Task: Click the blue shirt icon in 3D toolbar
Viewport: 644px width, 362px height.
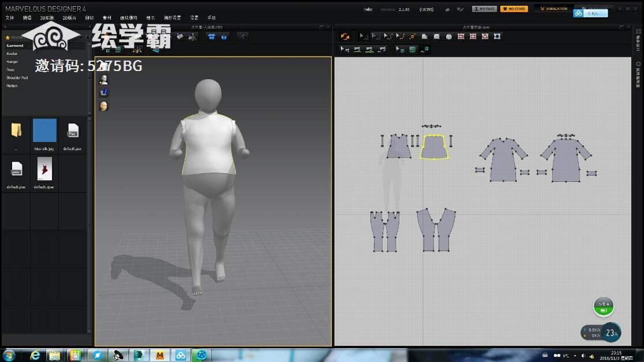Action: pyautogui.click(x=212, y=36)
